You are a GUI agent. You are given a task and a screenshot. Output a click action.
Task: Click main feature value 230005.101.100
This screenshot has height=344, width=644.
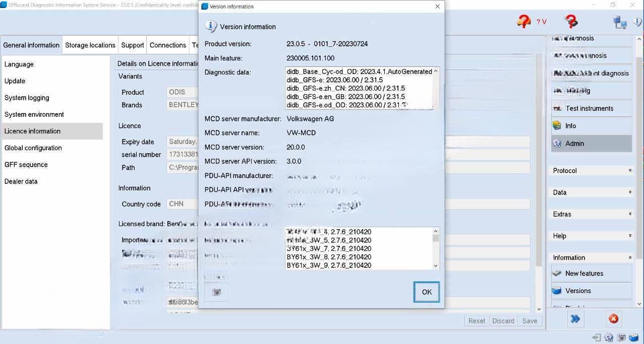pyautogui.click(x=310, y=58)
